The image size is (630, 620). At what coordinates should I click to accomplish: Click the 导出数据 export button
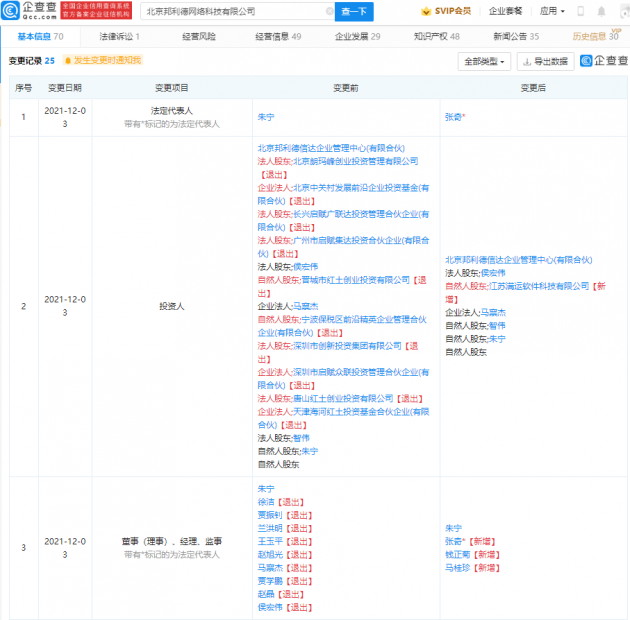click(x=545, y=61)
